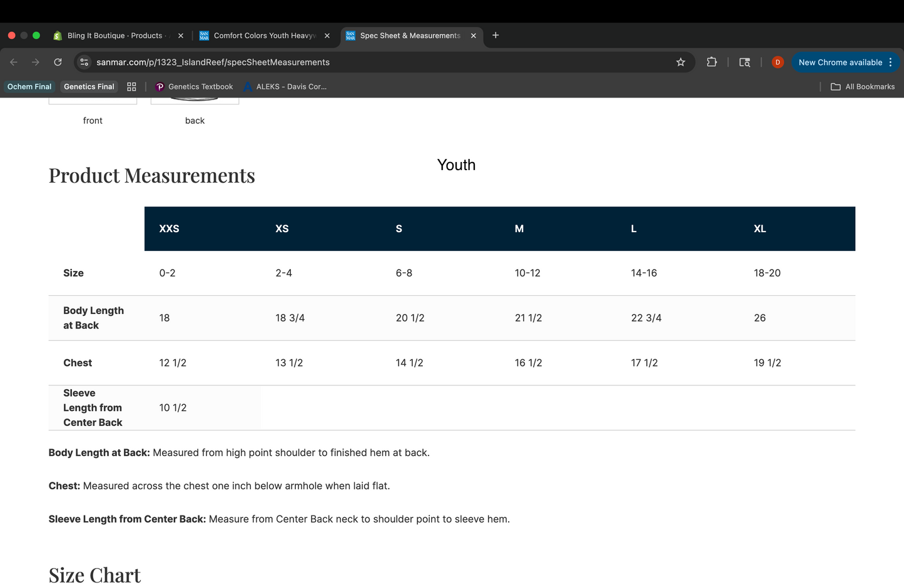Bookmark this page with the star icon
The image size is (904, 588).
click(681, 62)
